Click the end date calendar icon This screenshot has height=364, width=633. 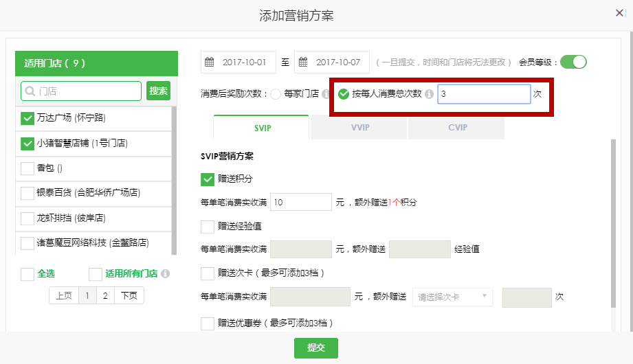303,62
